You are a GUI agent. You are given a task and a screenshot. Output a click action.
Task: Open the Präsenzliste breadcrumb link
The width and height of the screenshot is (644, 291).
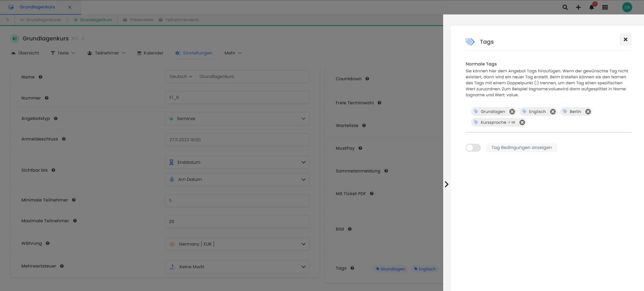[x=141, y=20]
